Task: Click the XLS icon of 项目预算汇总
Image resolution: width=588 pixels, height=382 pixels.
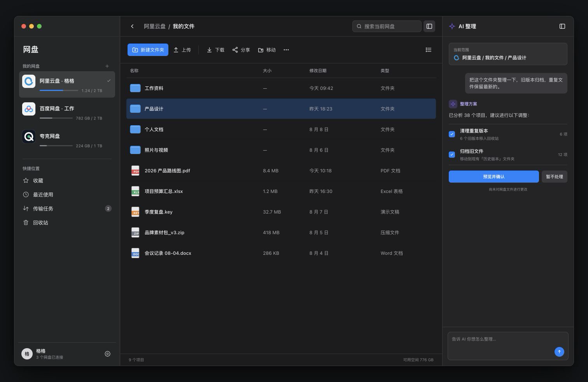Action: point(135,191)
